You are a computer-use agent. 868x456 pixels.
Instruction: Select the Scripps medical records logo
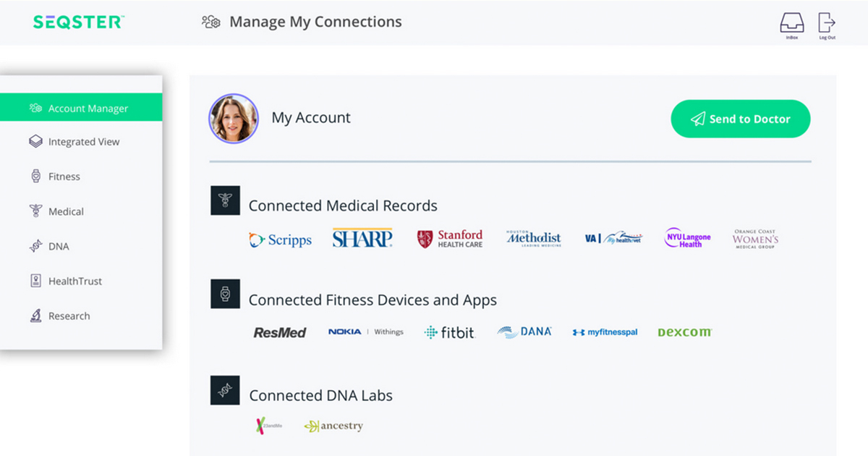pos(280,240)
